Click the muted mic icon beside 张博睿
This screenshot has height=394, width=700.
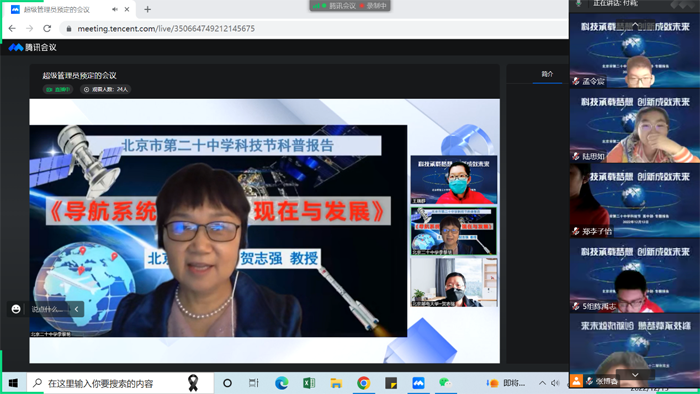tap(590, 381)
